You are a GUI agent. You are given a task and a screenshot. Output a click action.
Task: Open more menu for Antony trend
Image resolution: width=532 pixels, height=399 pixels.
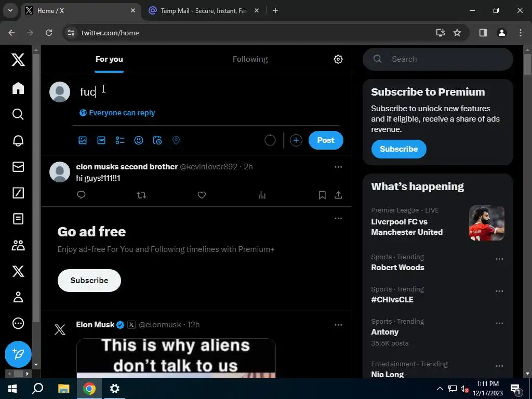499,323
